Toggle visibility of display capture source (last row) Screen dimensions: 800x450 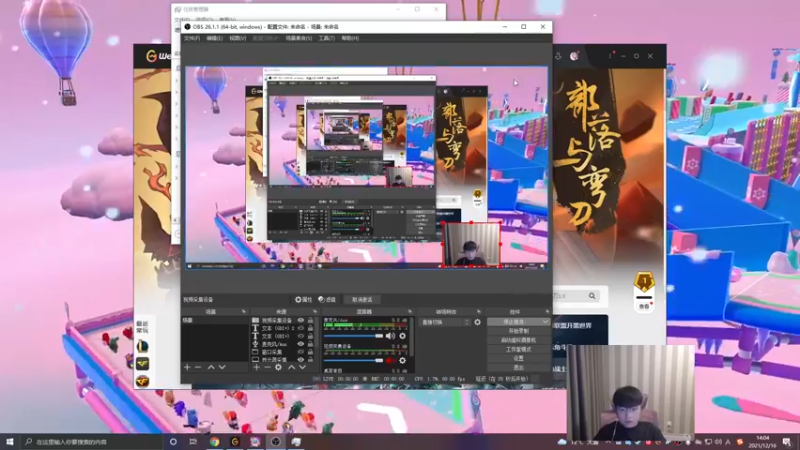tap(301, 360)
